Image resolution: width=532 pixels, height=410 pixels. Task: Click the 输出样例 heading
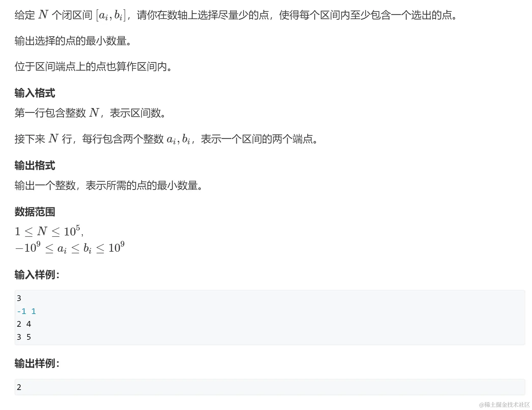37,363
